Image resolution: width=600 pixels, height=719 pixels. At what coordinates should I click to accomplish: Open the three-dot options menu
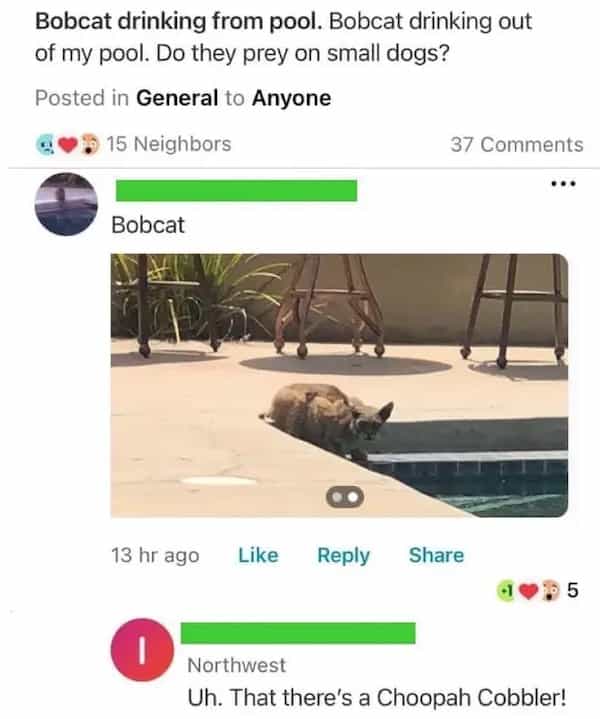563,184
